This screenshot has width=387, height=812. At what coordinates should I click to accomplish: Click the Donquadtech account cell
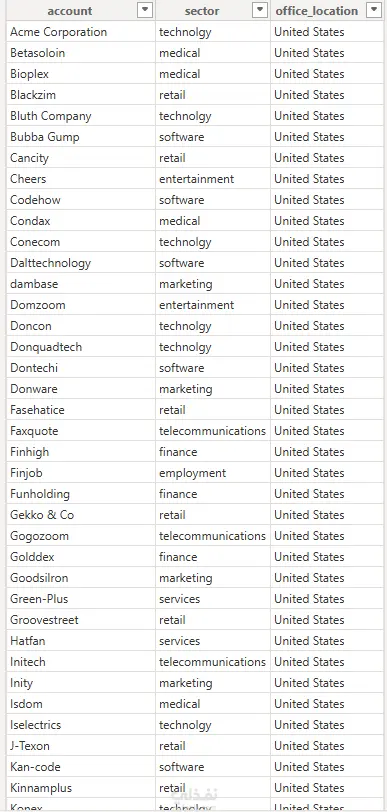tap(81, 347)
